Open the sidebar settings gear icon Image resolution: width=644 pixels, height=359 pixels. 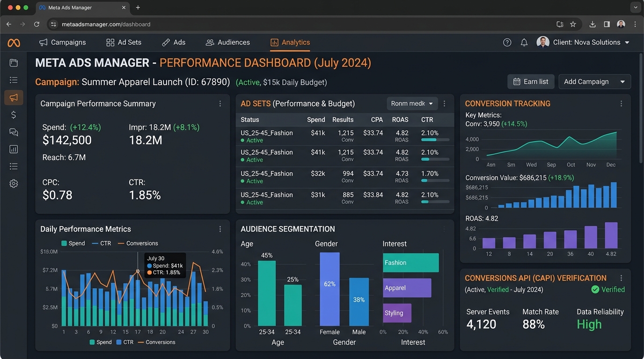(x=14, y=184)
